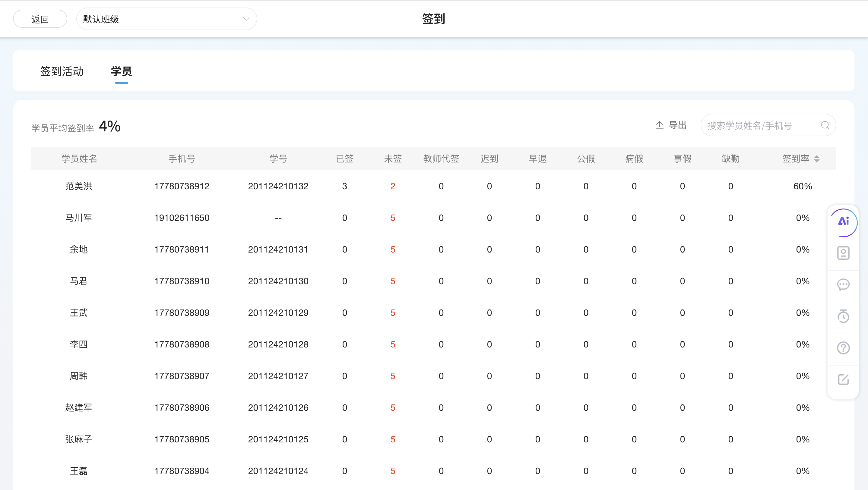Click the average rate value 4%
This screenshot has width=868, height=490.
pyautogui.click(x=110, y=126)
